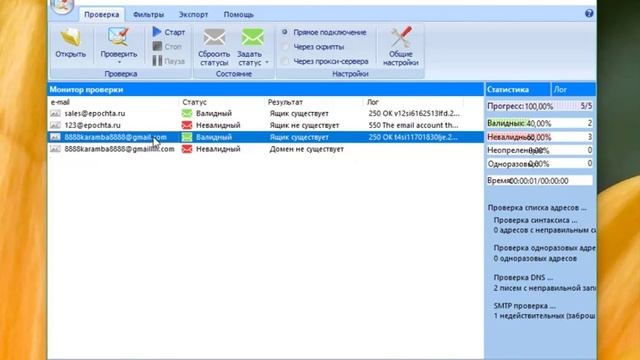This screenshot has width=640, height=360.
Task: Click red invalid icon for 123@epochta.ru
Action: [187, 125]
